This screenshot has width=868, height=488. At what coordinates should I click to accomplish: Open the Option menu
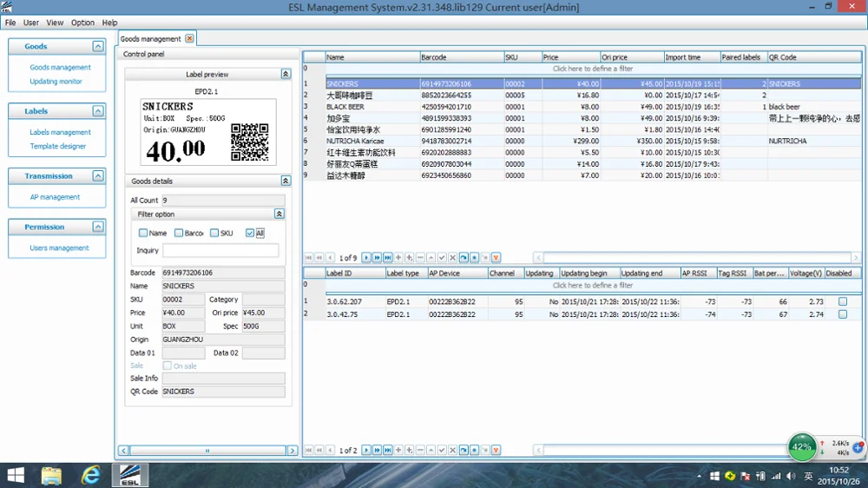tap(82, 23)
